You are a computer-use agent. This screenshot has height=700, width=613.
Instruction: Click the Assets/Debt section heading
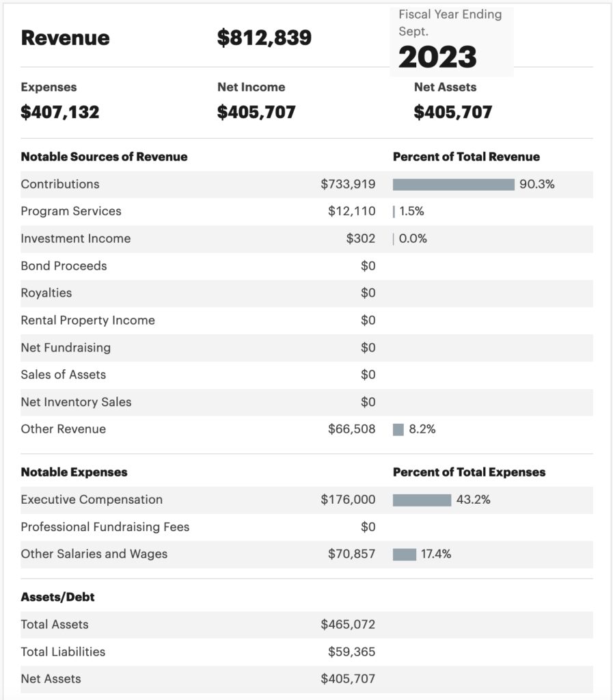(x=57, y=597)
